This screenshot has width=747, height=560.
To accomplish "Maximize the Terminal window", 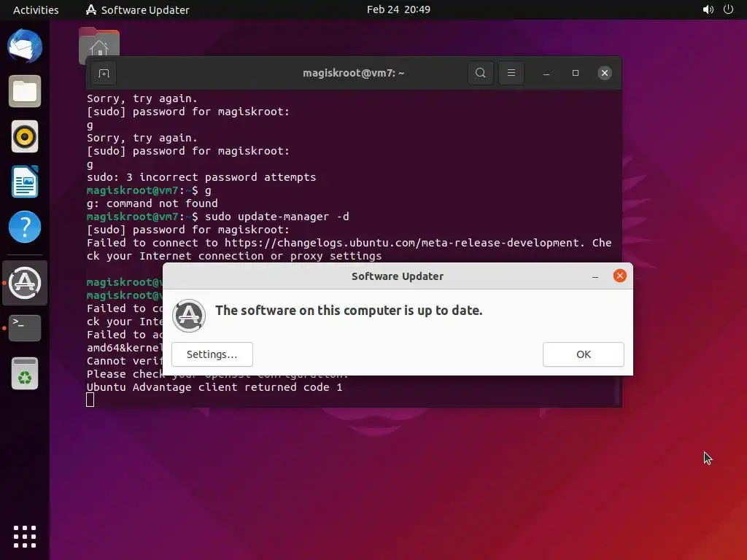I will [576, 73].
